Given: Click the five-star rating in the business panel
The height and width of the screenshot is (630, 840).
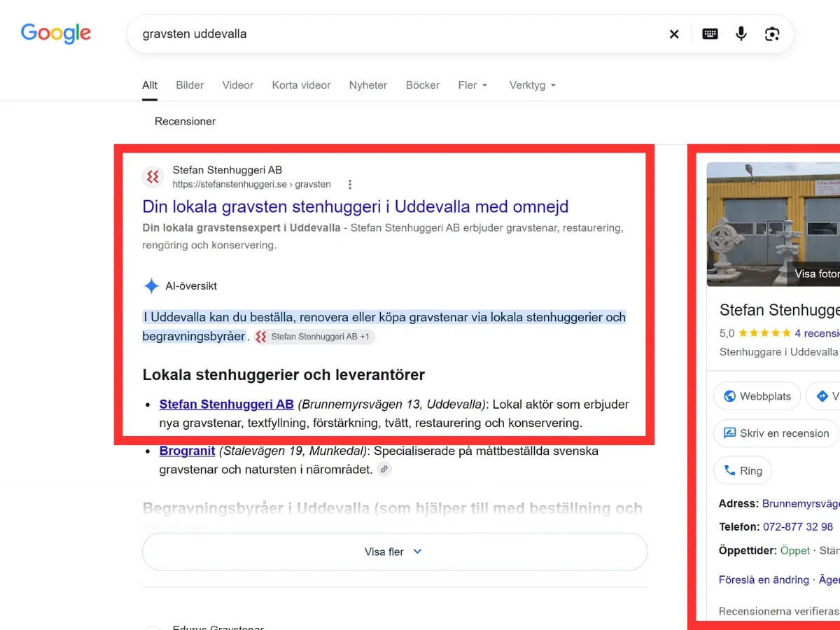Looking at the screenshot, I should (x=764, y=333).
